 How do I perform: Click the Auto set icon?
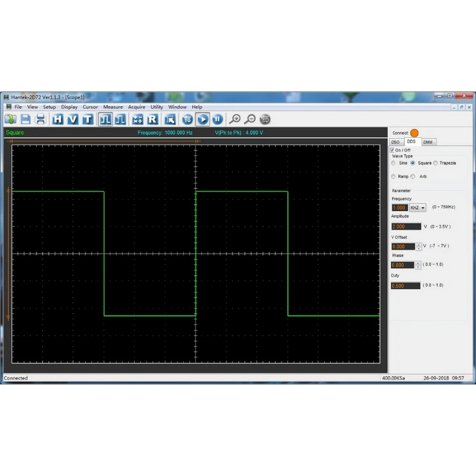point(187,119)
